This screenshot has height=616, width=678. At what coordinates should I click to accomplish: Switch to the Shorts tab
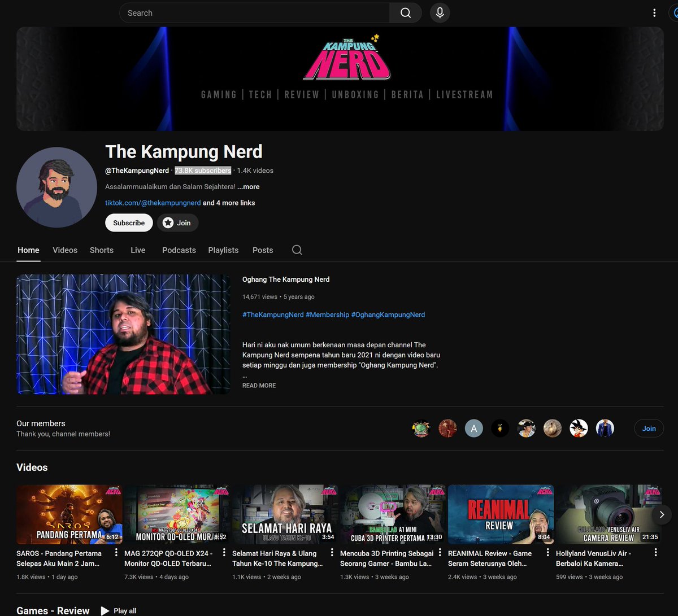pyautogui.click(x=102, y=250)
